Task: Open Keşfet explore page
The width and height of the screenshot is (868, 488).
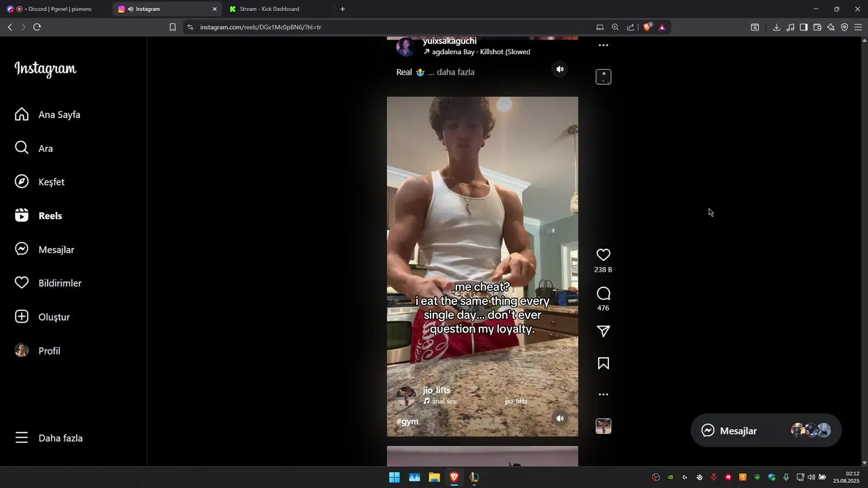Action: pos(39,182)
